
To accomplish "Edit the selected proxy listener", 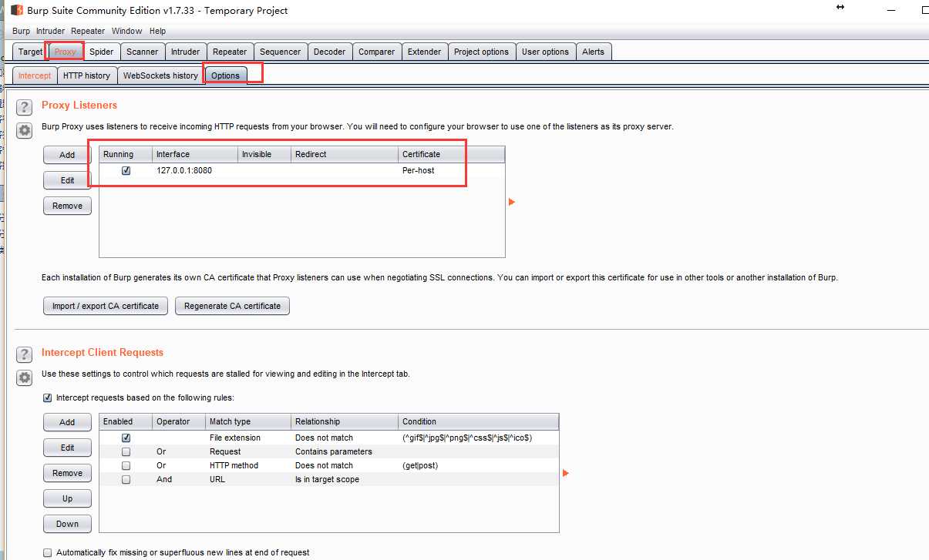I will (x=68, y=180).
